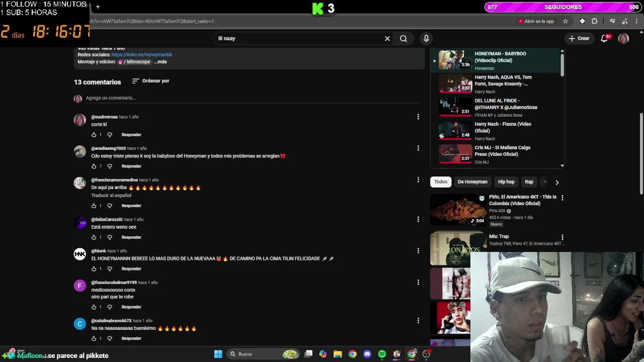Open the 'Ordenar por' sort dropdown
The height and width of the screenshot is (362, 644).
coord(150,81)
